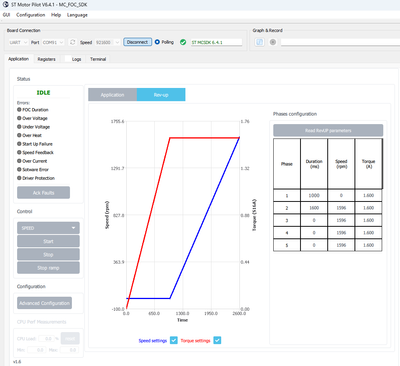Click the Under Voltage error indicator
Screen dimensions: 400x366
click(x=19, y=127)
